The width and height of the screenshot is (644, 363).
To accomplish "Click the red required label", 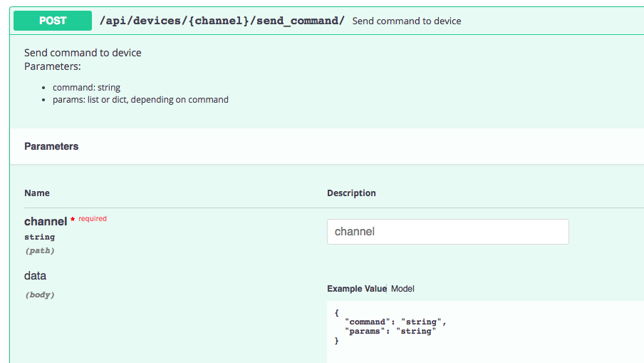I will point(93,219).
